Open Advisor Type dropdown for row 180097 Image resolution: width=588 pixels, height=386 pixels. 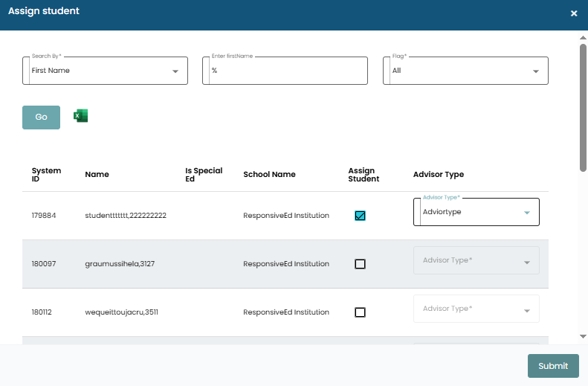(x=476, y=260)
